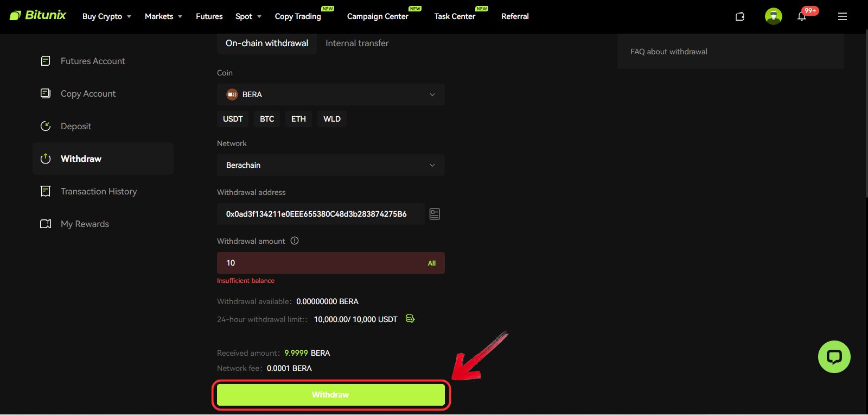Click the Bitunix logo
The width and height of the screenshot is (868, 416).
tap(37, 15)
